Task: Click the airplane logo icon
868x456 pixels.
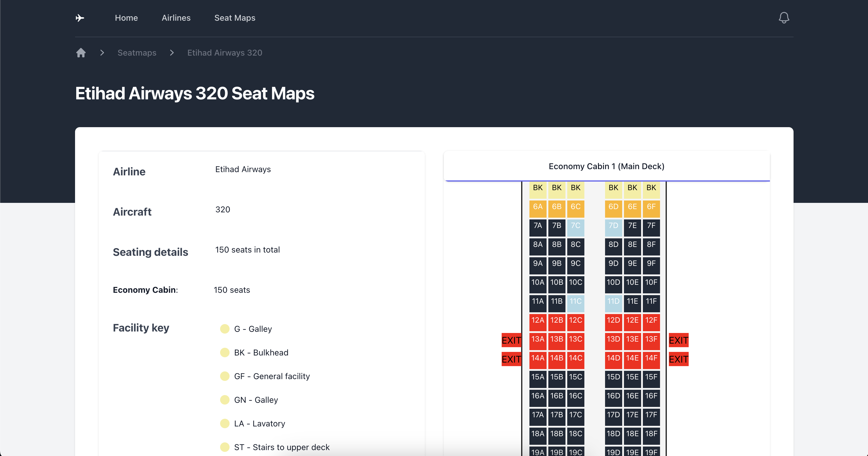Action: 80,18
